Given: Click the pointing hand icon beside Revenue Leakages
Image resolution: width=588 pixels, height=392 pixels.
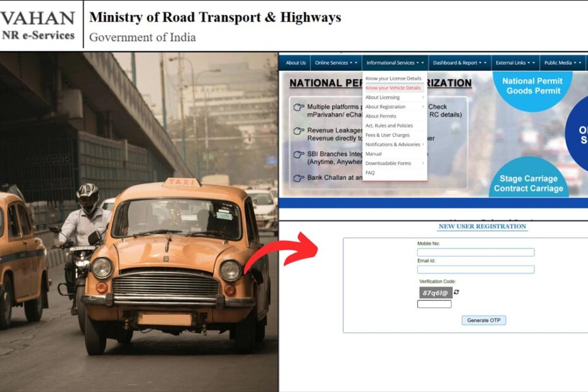Looking at the screenshot, I should 298,131.
